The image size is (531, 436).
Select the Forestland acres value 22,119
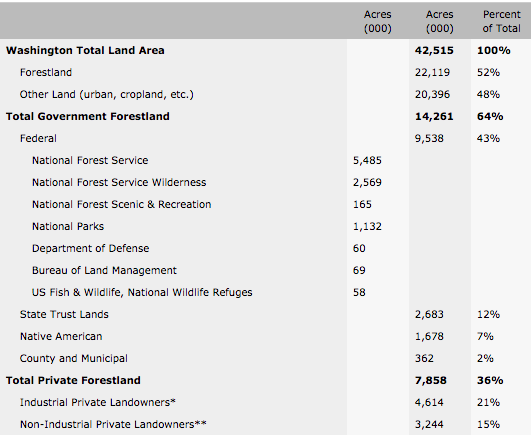click(432, 72)
